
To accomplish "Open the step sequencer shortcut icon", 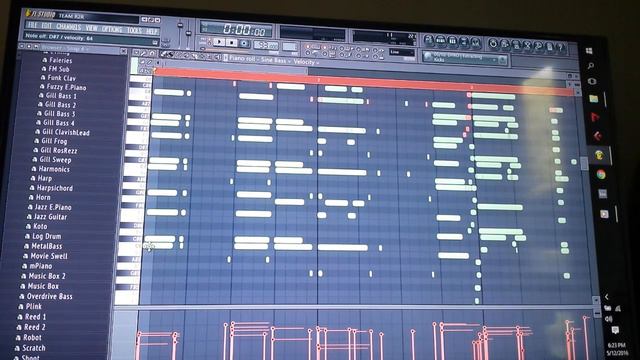I will pyautogui.click(x=440, y=41).
